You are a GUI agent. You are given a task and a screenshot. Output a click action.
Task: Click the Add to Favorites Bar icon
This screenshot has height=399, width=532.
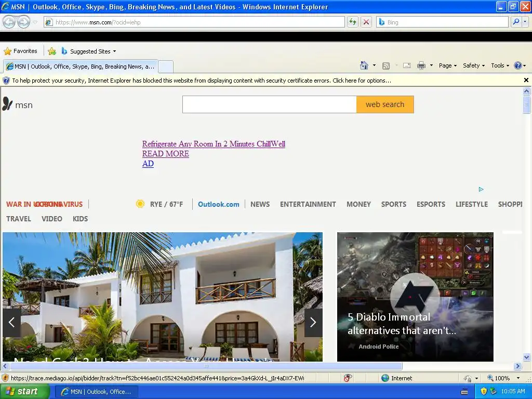click(52, 51)
